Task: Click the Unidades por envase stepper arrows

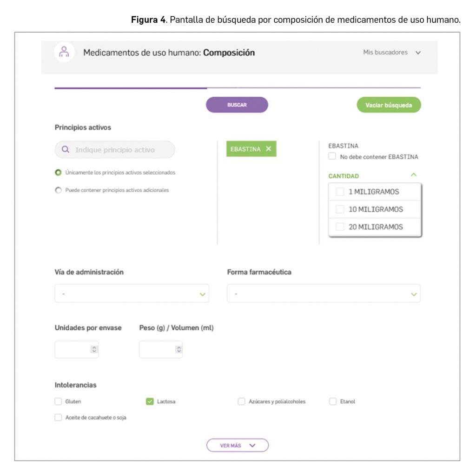Action: (94, 349)
